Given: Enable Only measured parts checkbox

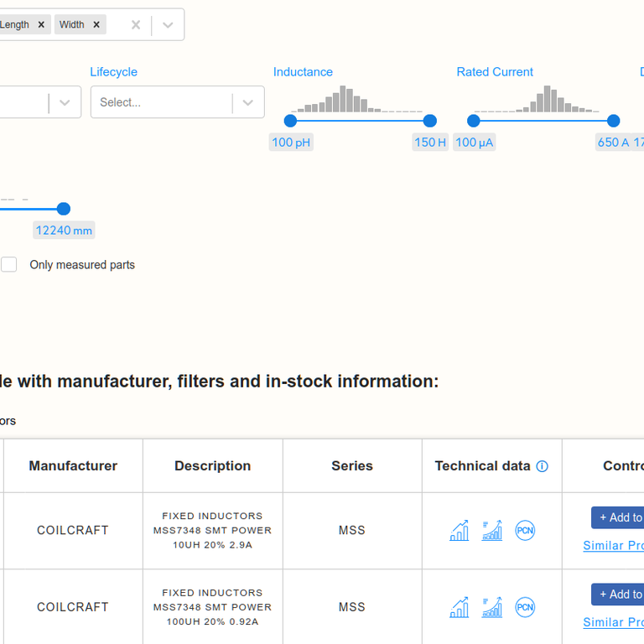Looking at the screenshot, I should tap(8, 264).
